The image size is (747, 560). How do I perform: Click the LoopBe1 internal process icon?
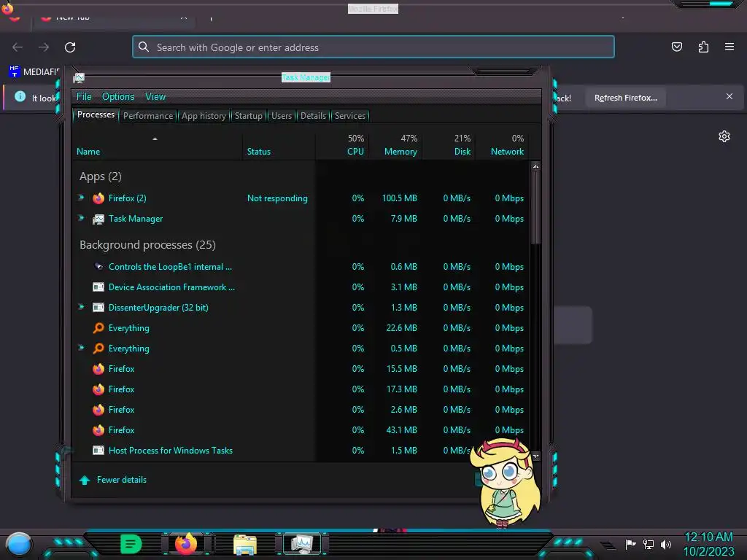[x=98, y=267]
